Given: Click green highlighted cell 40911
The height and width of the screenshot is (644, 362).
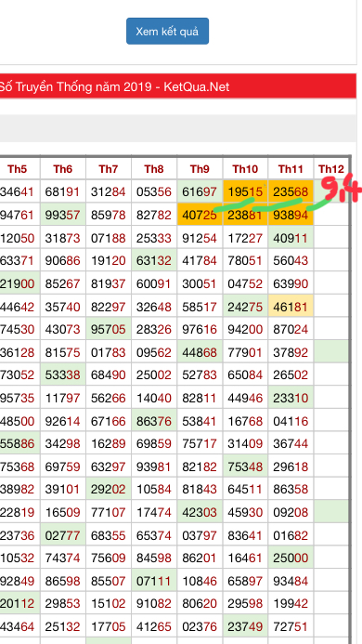Looking at the screenshot, I should [x=291, y=237].
